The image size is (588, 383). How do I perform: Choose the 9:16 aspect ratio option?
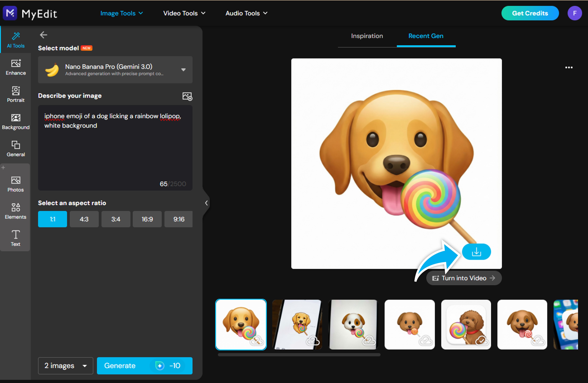coord(178,219)
